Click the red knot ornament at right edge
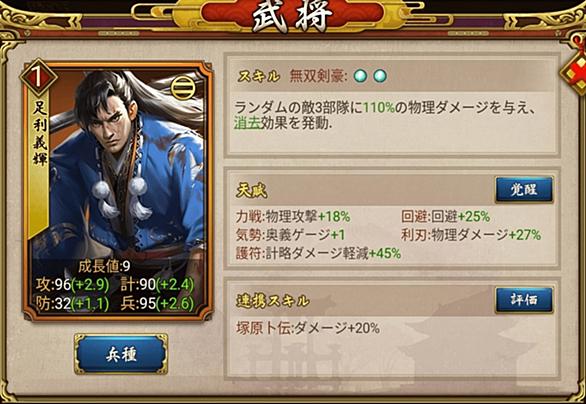Screen dimensions: 586x404 (576, 67)
